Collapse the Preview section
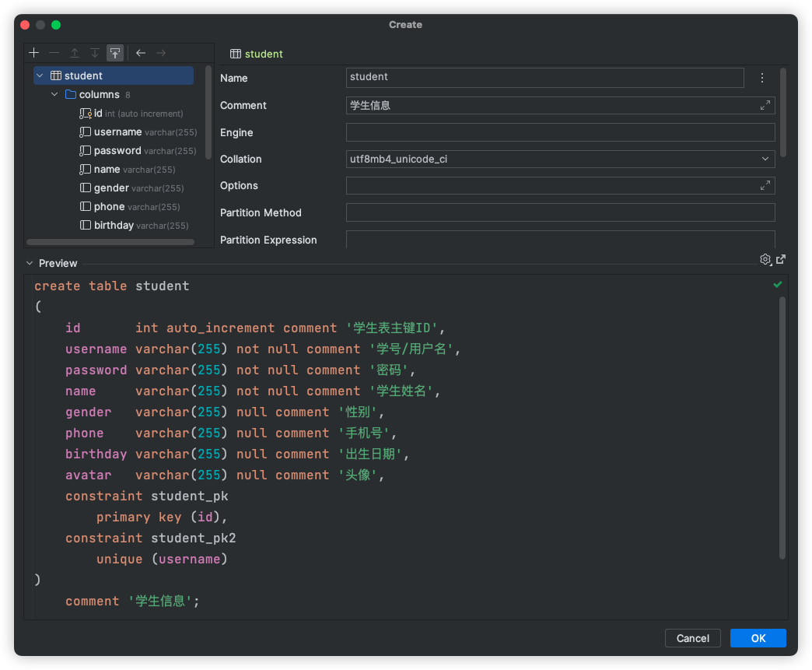812x670 pixels. (30, 264)
